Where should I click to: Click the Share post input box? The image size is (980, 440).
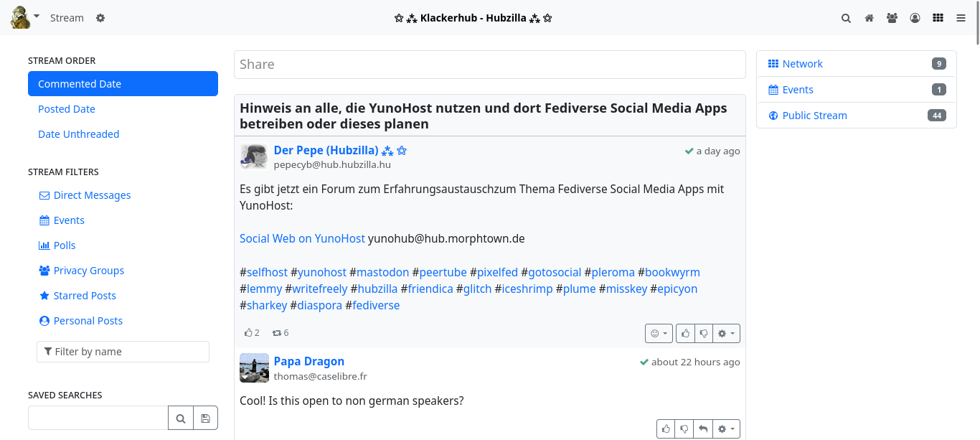pyautogui.click(x=489, y=65)
